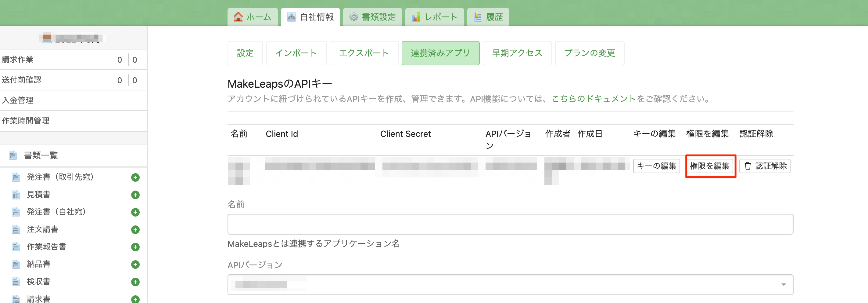Click plus icon next to 注文請書

click(x=135, y=230)
